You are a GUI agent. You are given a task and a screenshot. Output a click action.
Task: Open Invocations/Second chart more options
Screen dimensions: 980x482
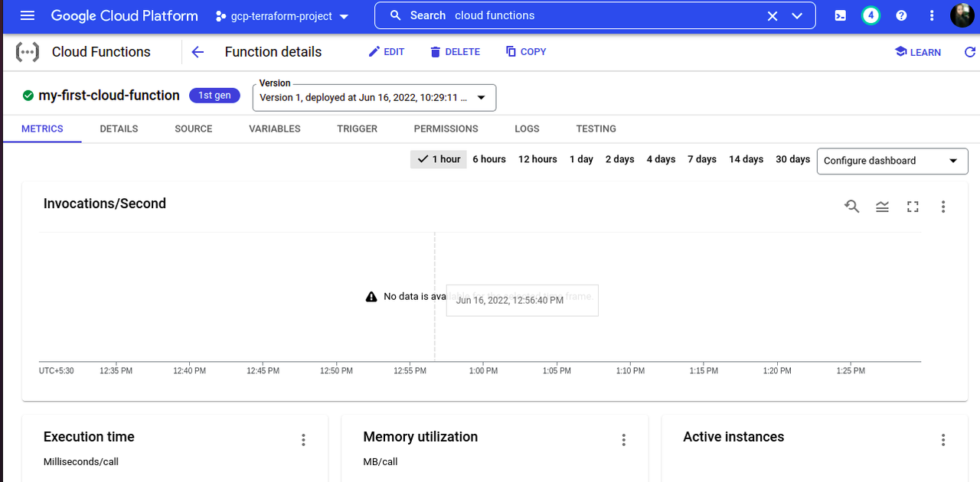pos(943,207)
